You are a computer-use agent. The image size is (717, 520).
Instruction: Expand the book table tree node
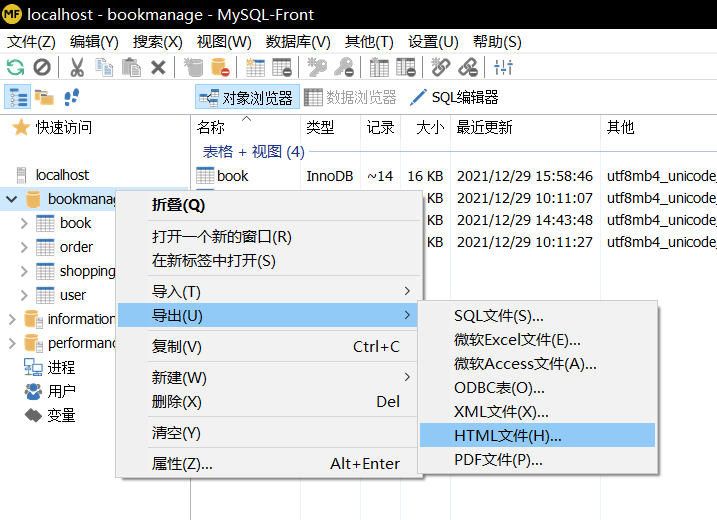pos(24,223)
